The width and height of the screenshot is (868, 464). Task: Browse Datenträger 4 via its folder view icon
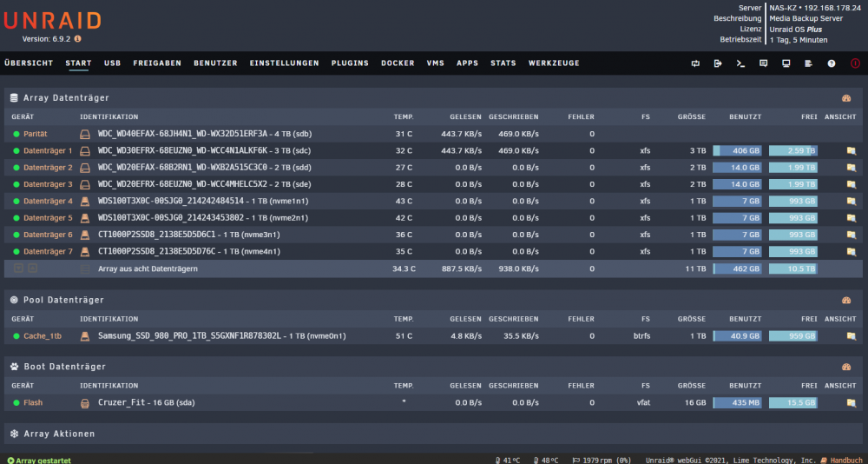coord(852,202)
